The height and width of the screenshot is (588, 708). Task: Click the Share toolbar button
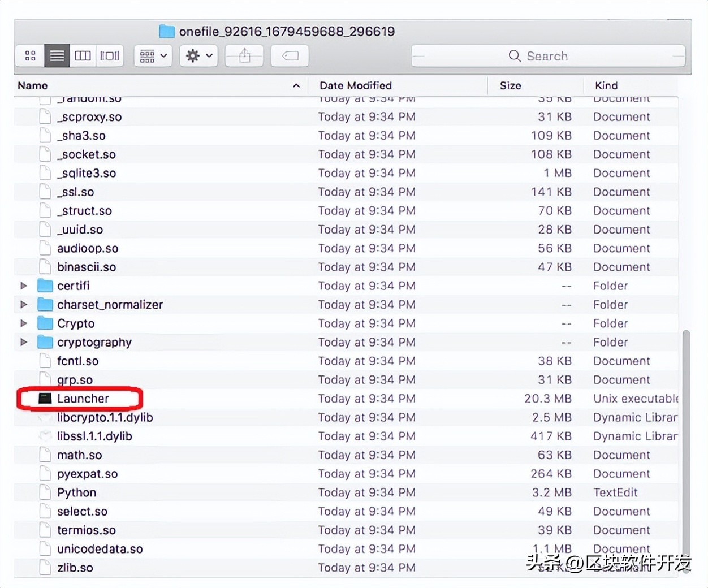coord(244,55)
